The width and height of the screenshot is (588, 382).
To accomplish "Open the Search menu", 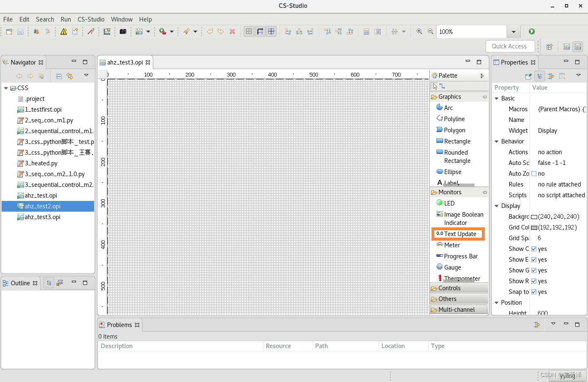I will click(45, 19).
